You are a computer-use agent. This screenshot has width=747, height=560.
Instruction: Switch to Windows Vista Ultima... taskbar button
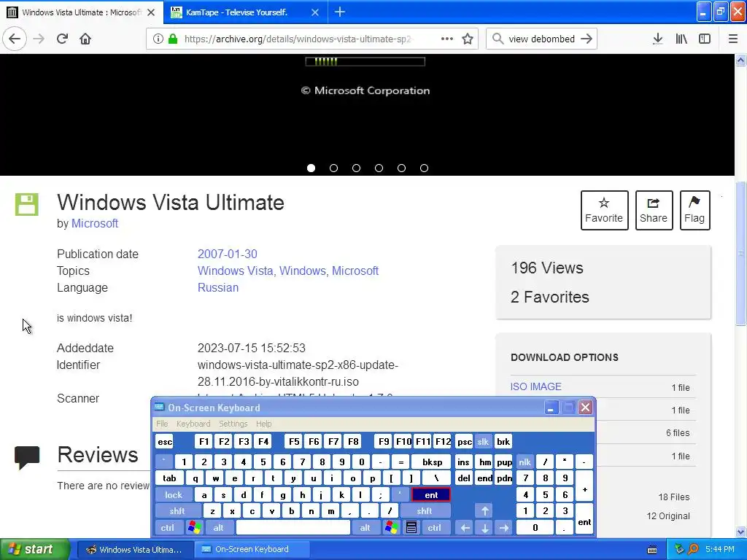[135, 549]
